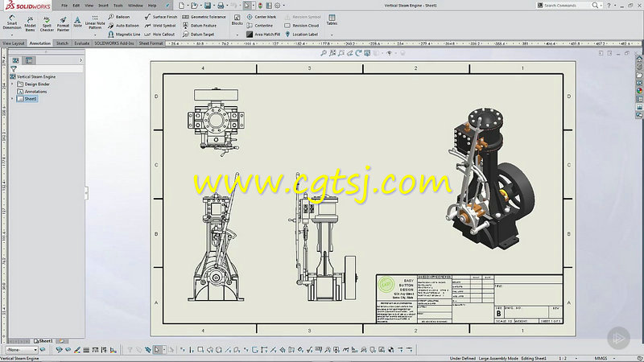Click the New document icon
This screenshot has height=362, width=644.
click(181, 6)
